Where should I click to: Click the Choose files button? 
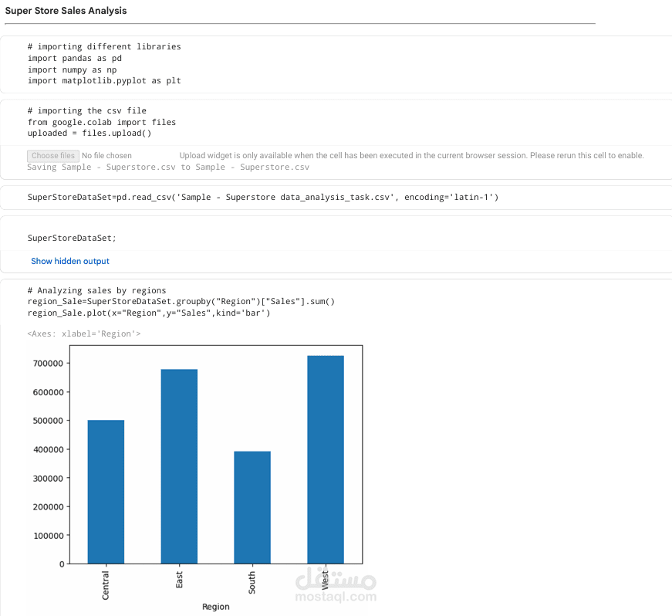53,156
